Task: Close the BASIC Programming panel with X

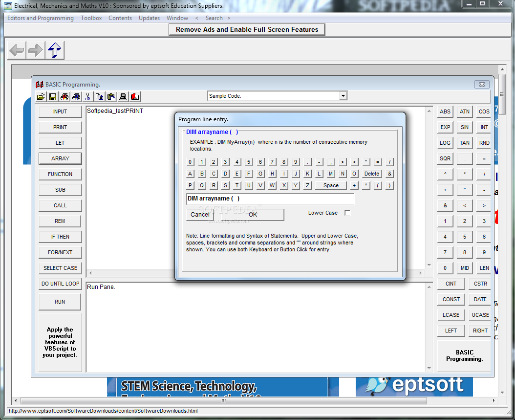Action: [482, 85]
